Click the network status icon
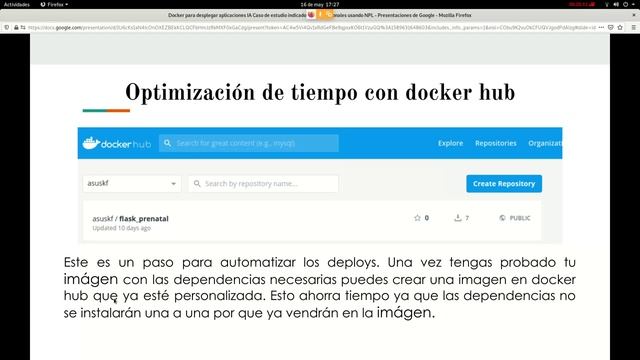 [x=607, y=4]
